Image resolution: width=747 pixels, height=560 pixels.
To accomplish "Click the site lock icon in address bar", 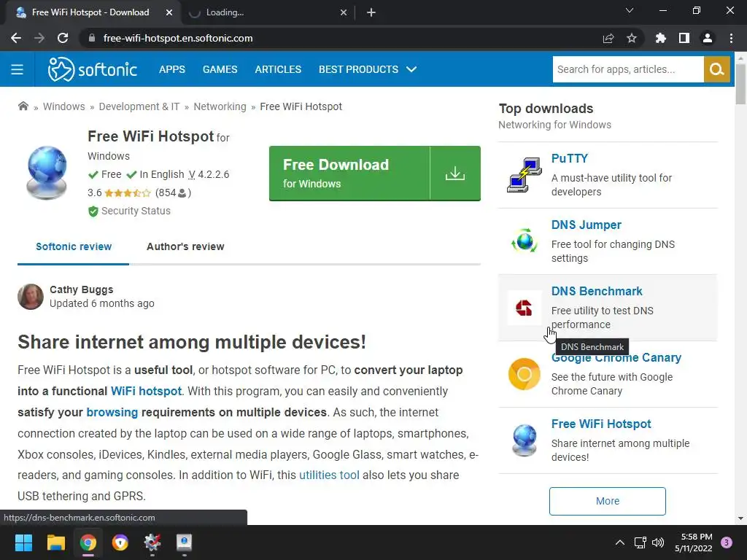I will point(92,38).
